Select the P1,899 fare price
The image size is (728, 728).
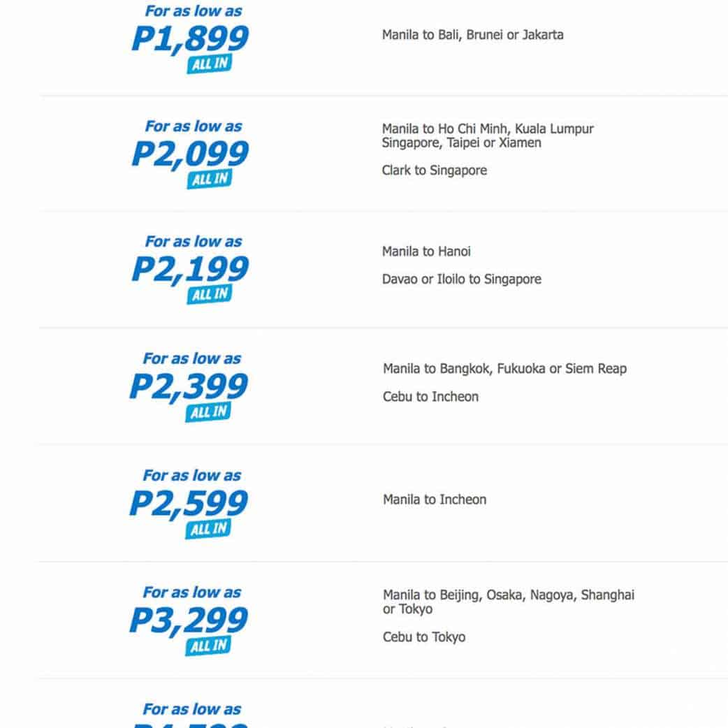pyautogui.click(x=190, y=39)
